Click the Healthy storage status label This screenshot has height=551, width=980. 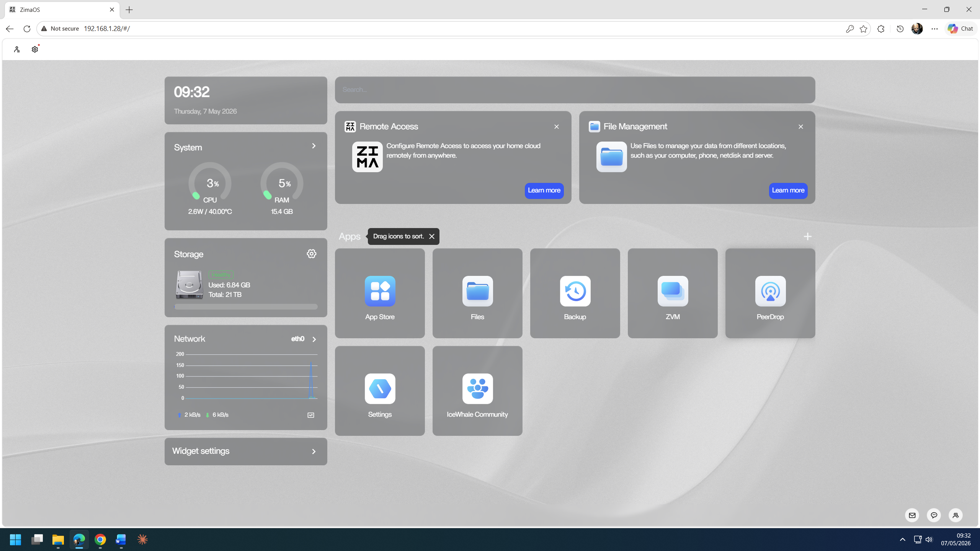221,275
